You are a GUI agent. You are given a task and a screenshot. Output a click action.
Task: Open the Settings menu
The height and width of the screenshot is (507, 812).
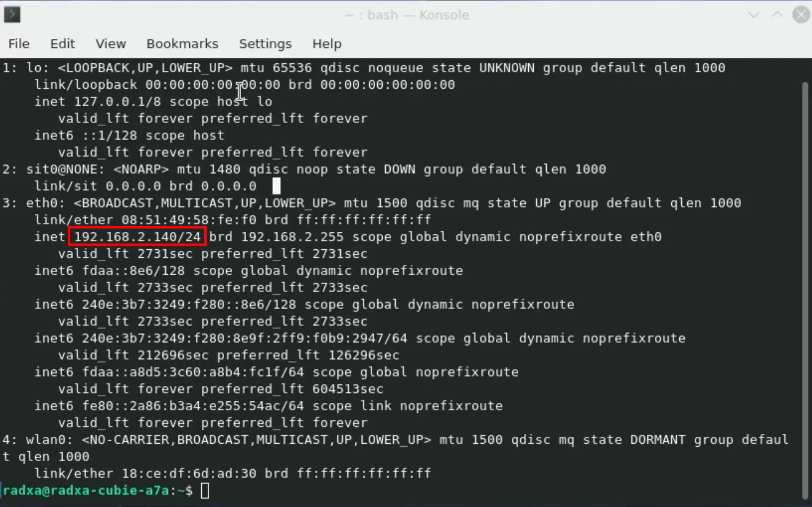(x=265, y=44)
